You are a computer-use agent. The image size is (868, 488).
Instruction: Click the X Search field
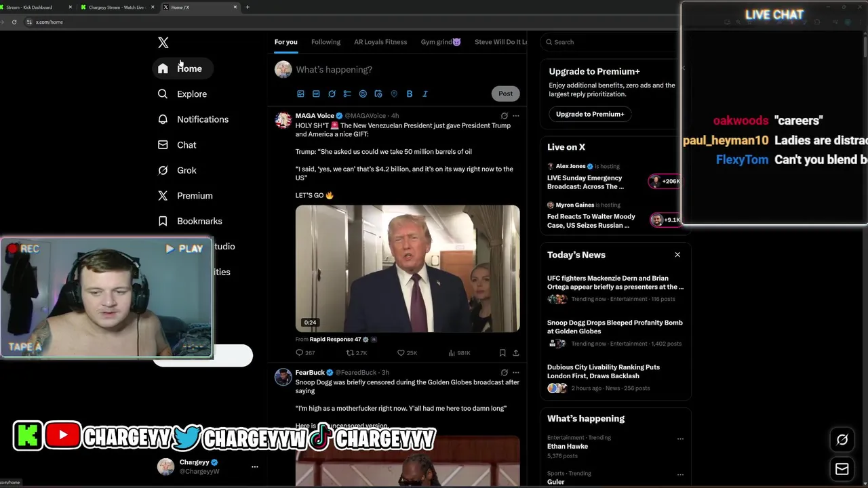(x=610, y=42)
